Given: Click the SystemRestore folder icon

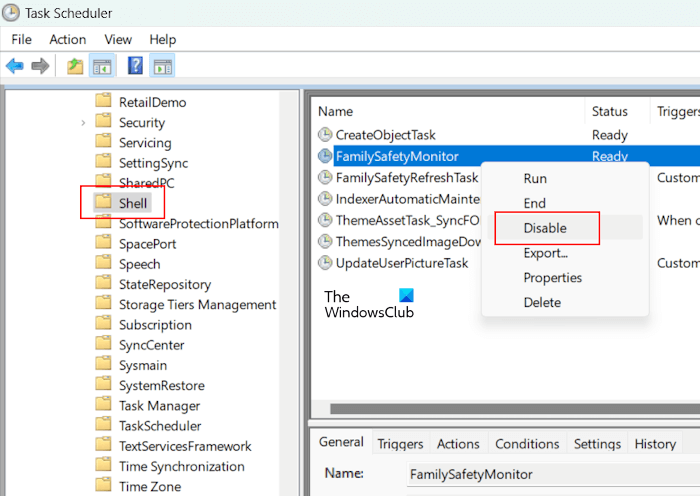Looking at the screenshot, I should click(x=104, y=384).
